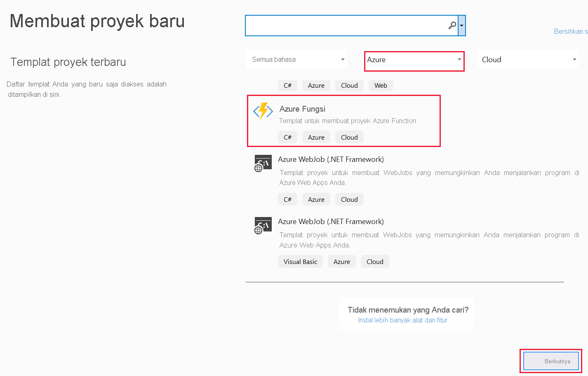Click Azure tag in the top tag row
Viewport: 588px width, 376px height.
pyautogui.click(x=316, y=85)
